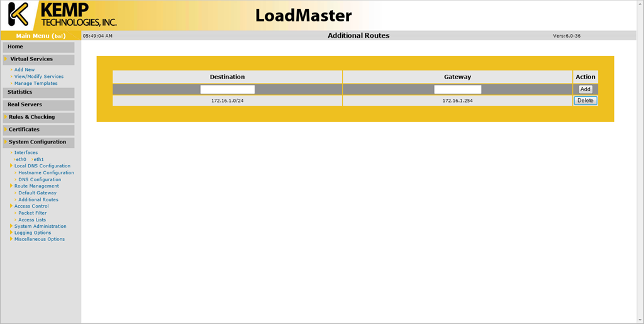Image resolution: width=644 pixels, height=324 pixels.
Task: Open View/Modify Services link
Action: point(39,76)
